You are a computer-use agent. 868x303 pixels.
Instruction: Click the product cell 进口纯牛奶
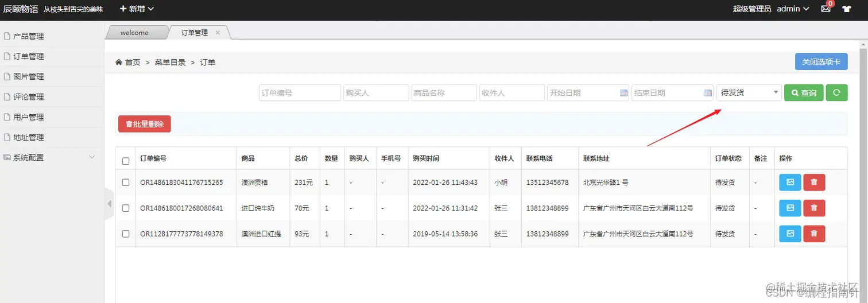pos(258,208)
